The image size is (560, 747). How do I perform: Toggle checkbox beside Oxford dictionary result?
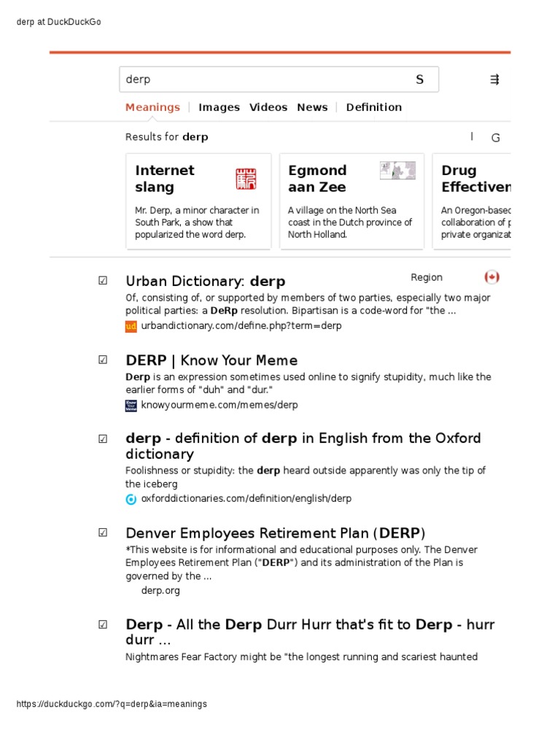pyautogui.click(x=103, y=438)
